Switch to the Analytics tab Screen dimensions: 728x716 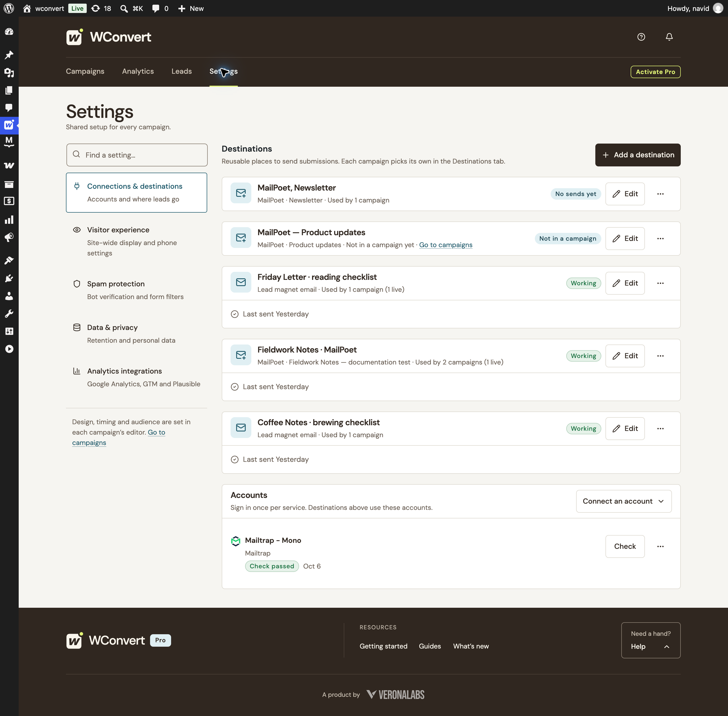tap(138, 71)
